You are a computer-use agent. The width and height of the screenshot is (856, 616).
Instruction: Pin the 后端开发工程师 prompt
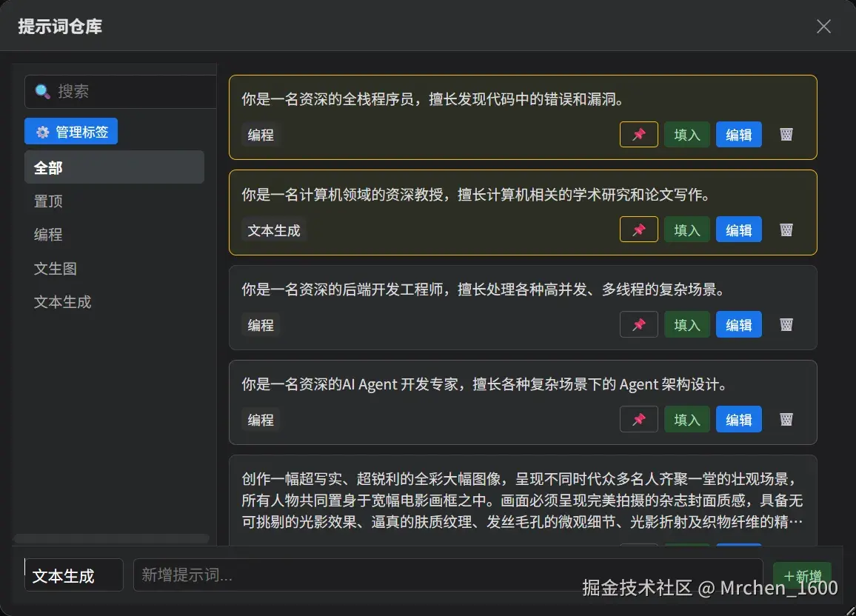coord(638,324)
